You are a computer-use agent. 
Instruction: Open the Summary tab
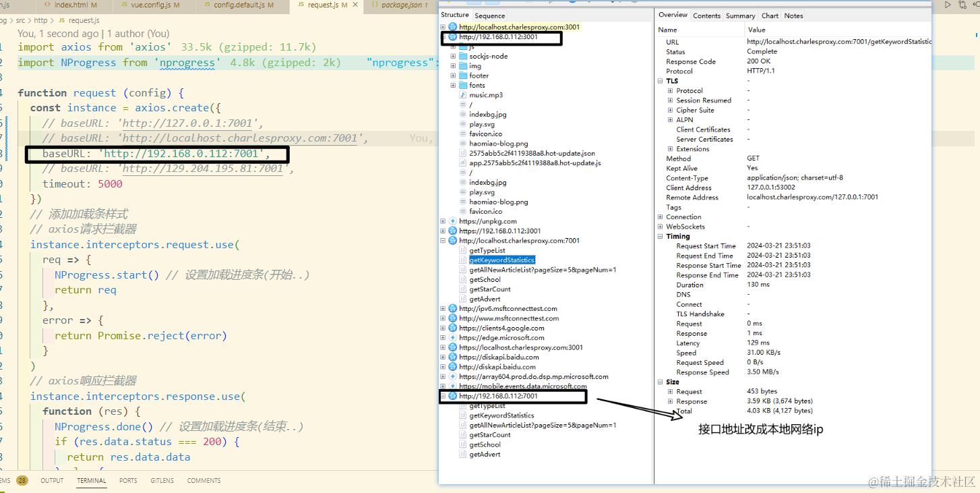click(x=741, y=16)
